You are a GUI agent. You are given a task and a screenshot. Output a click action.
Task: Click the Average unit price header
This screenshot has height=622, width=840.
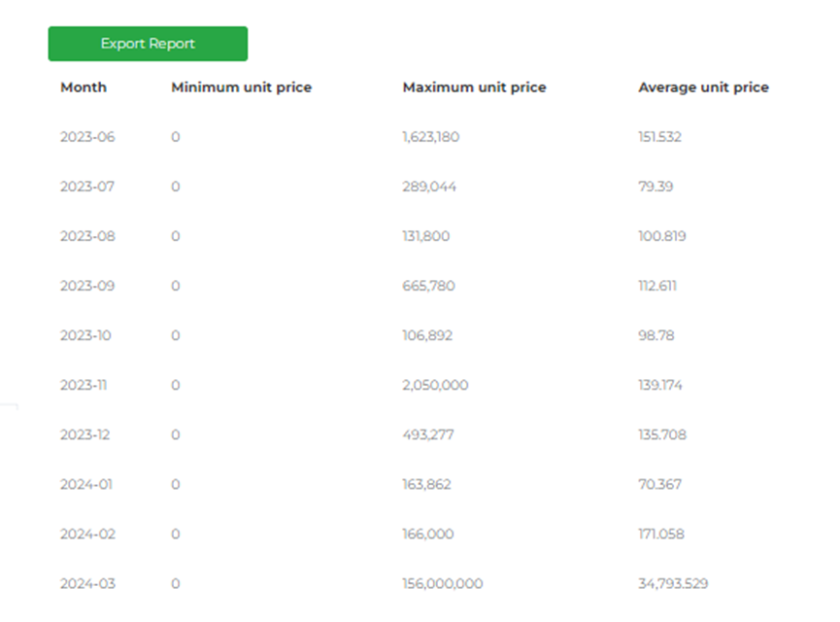click(703, 87)
